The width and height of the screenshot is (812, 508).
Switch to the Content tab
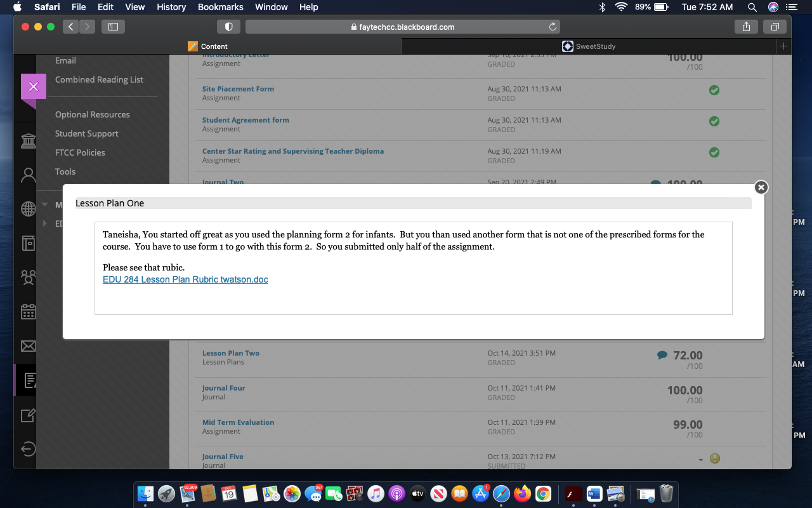tap(208, 46)
